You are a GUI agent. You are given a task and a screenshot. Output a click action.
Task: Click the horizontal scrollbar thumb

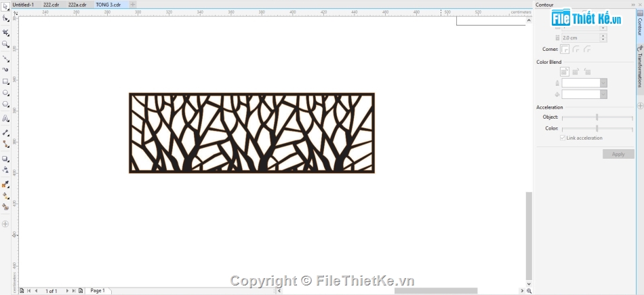[436, 290]
